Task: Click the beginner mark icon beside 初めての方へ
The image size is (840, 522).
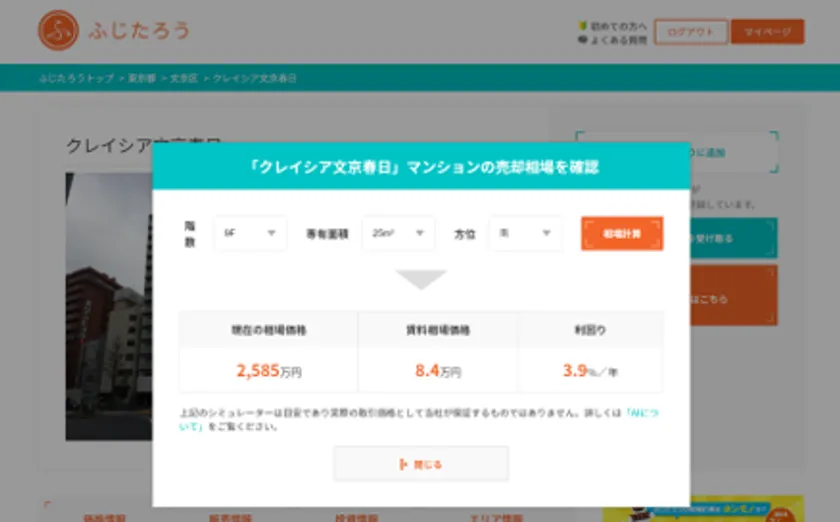Action: pyautogui.click(x=583, y=26)
